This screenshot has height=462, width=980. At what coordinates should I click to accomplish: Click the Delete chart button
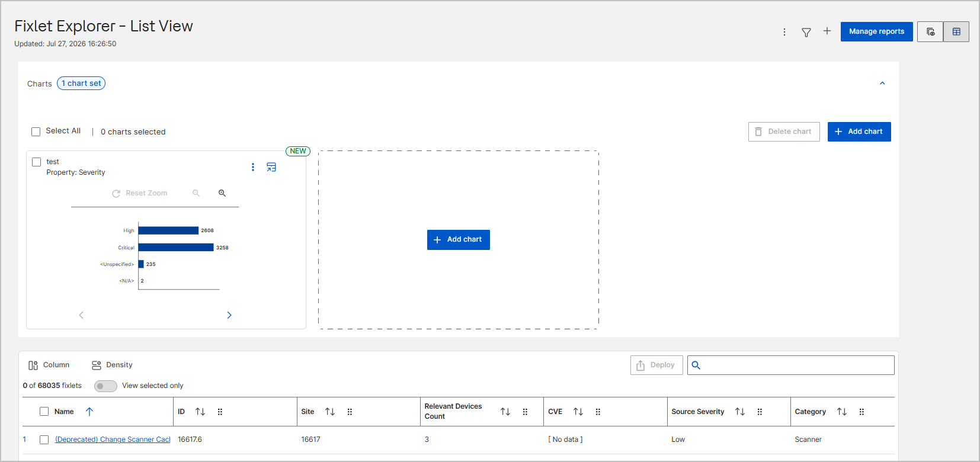point(784,132)
